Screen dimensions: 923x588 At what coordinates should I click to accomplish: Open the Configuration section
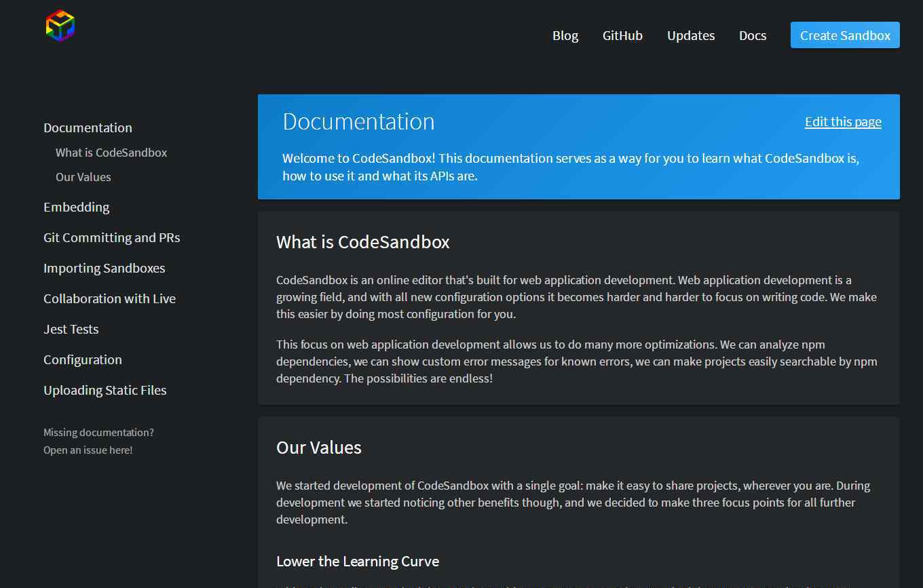(x=83, y=359)
